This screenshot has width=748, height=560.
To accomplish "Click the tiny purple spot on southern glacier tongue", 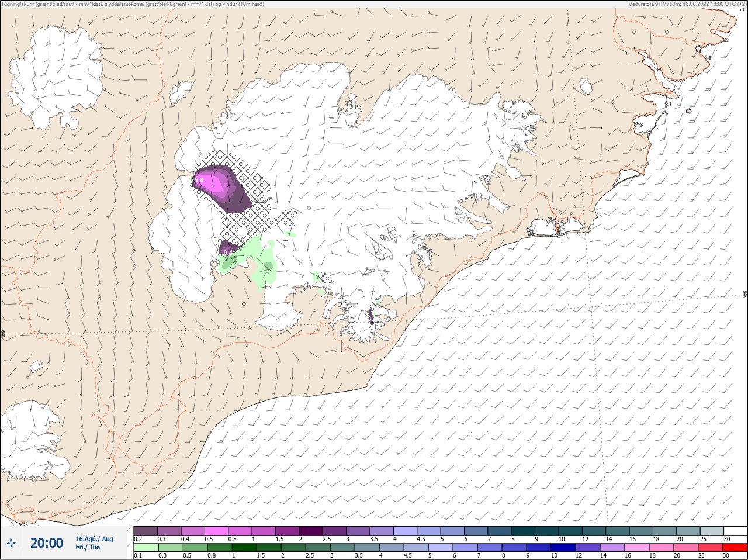I will (x=371, y=318).
